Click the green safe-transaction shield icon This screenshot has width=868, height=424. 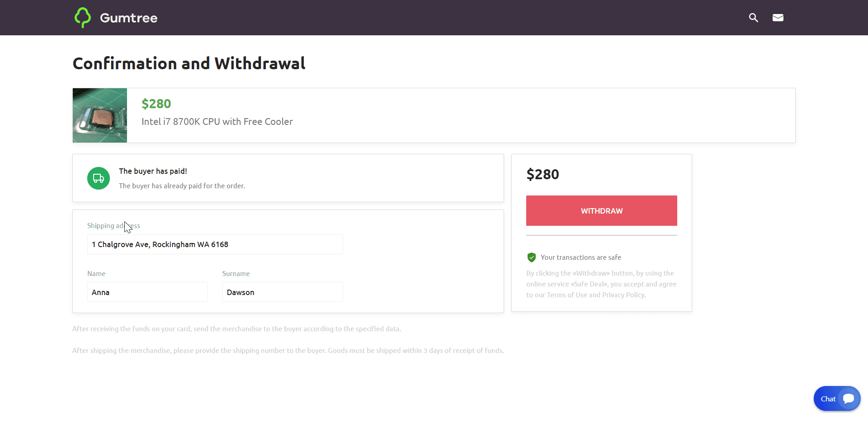(x=532, y=257)
